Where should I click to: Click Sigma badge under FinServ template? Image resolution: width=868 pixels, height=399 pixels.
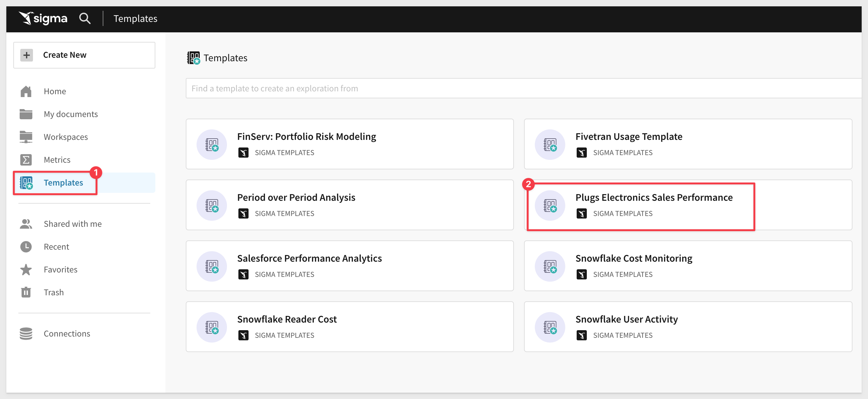[243, 153]
